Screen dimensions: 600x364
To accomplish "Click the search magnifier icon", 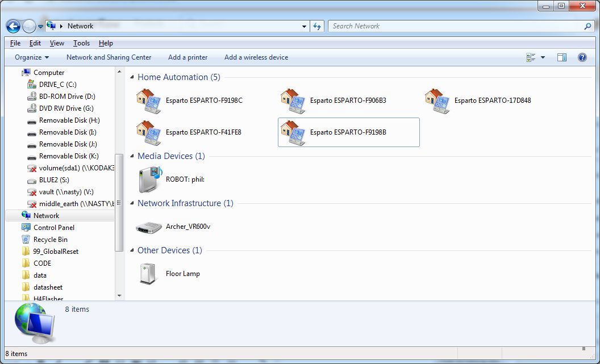I will (x=587, y=26).
